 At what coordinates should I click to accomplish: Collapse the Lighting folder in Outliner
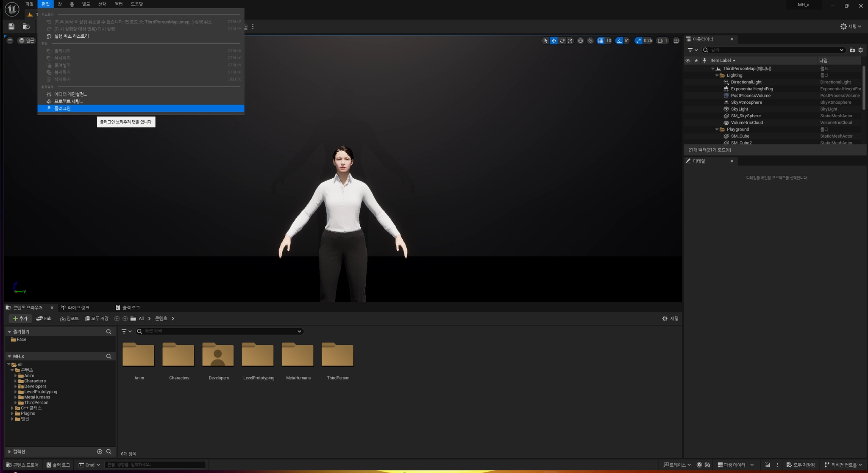[x=717, y=75]
